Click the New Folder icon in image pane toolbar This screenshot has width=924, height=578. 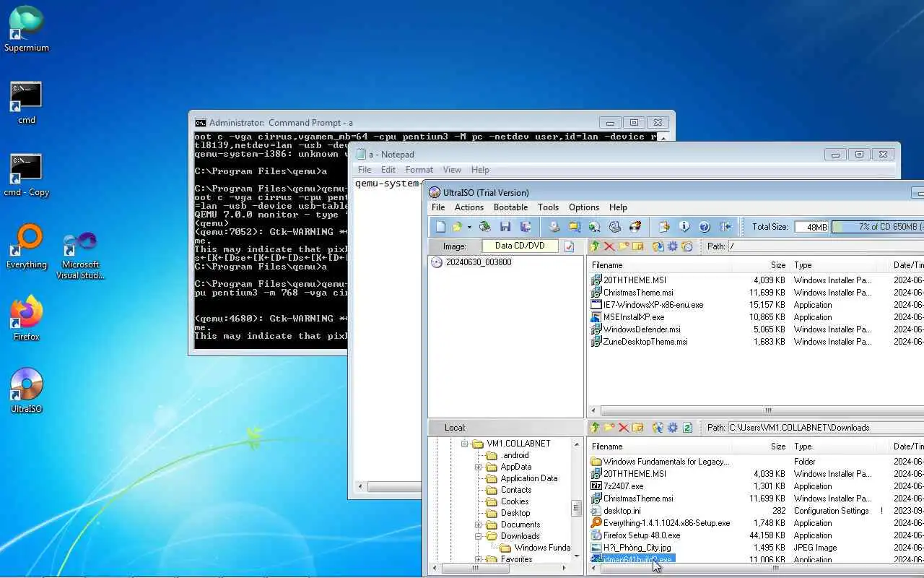(x=624, y=246)
